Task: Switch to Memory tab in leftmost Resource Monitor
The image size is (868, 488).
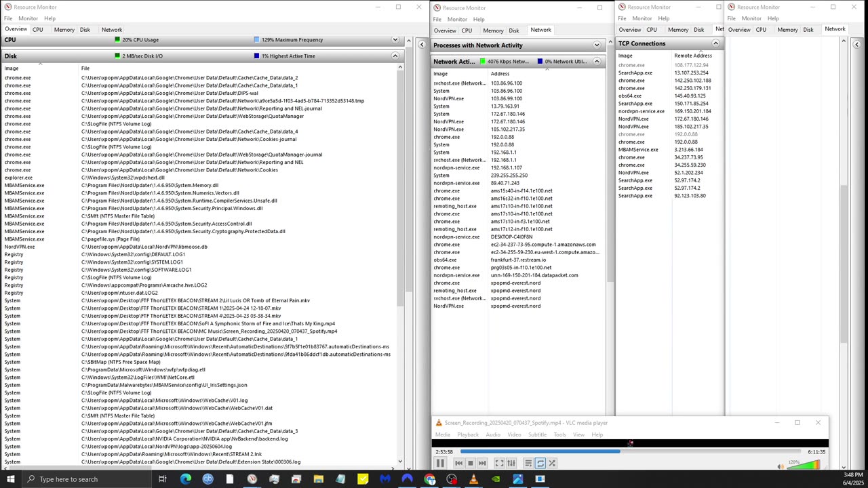Action: (64, 30)
